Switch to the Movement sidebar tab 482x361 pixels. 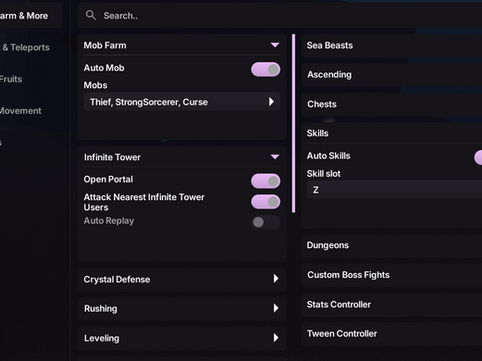21,111
